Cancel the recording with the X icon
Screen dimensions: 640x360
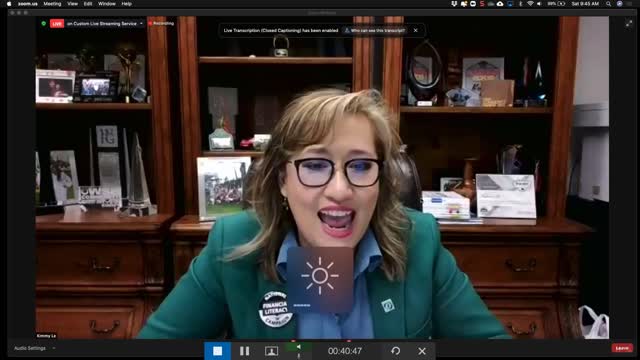click(422, 351)
